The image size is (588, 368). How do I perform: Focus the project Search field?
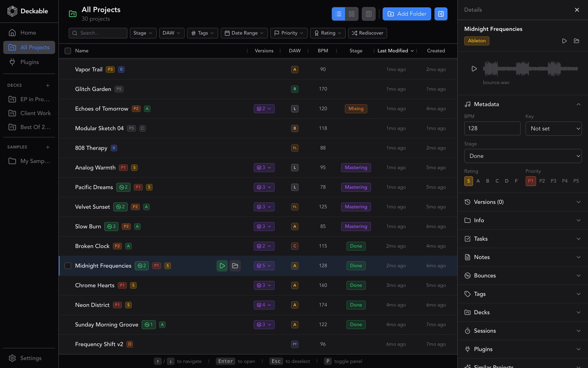click(x=98, y=33)
